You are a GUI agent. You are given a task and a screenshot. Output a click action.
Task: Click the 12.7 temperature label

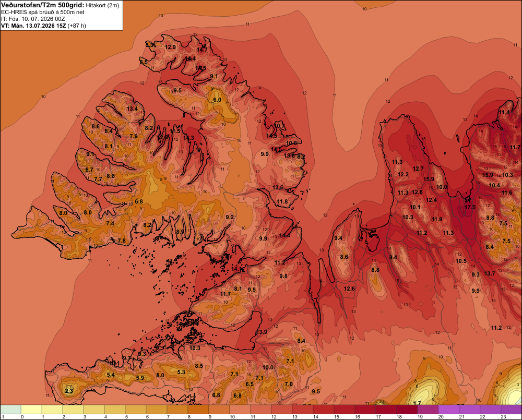(x=418, y=169)
